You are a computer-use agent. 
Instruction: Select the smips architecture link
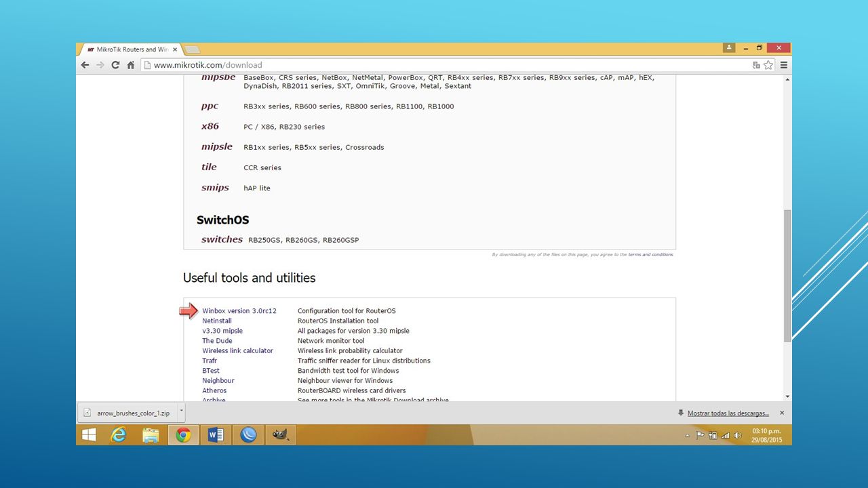(x=215, y=188)
